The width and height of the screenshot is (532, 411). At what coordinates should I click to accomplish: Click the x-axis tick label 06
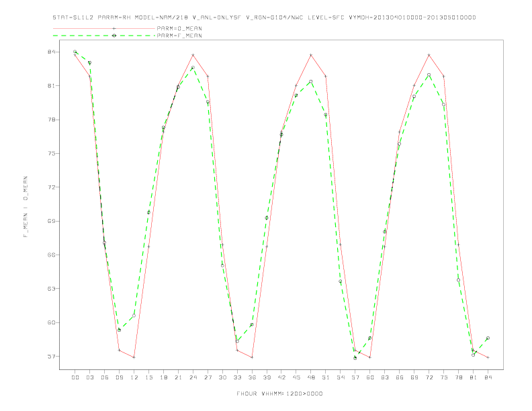click(x=105, y=377)
